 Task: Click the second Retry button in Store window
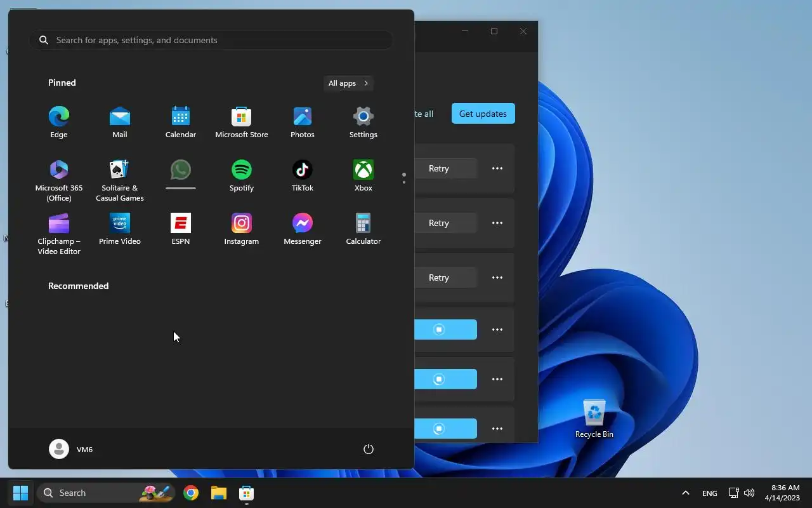pos(445,223)
